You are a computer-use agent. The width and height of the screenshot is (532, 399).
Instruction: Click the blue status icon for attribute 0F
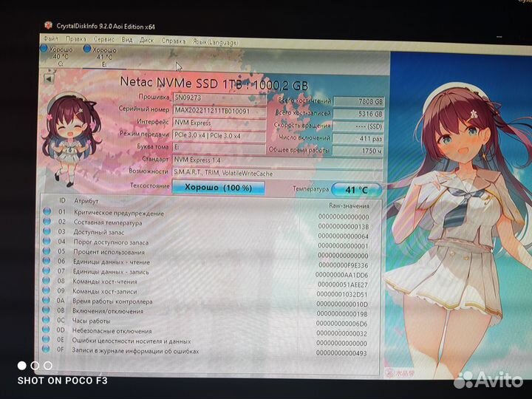coord(46,349)
